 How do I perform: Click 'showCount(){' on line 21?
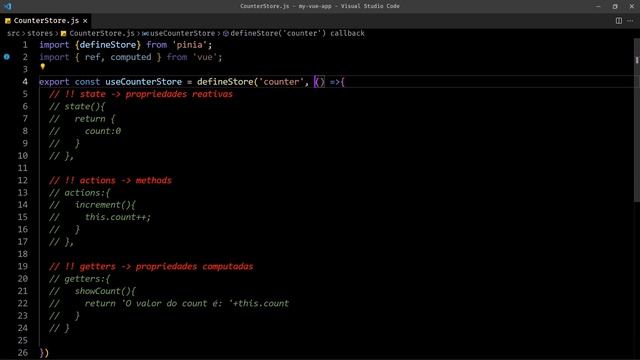105,291
